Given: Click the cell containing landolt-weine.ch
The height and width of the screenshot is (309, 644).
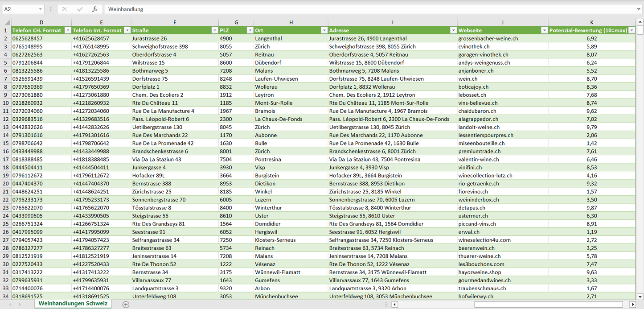Looking at the screenshot, I should pos(479,127).
